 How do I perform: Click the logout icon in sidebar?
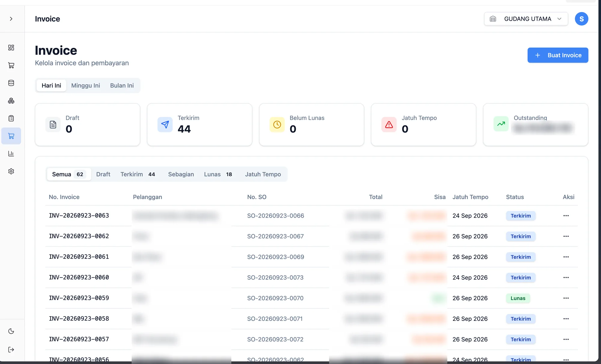pos(11,350)
